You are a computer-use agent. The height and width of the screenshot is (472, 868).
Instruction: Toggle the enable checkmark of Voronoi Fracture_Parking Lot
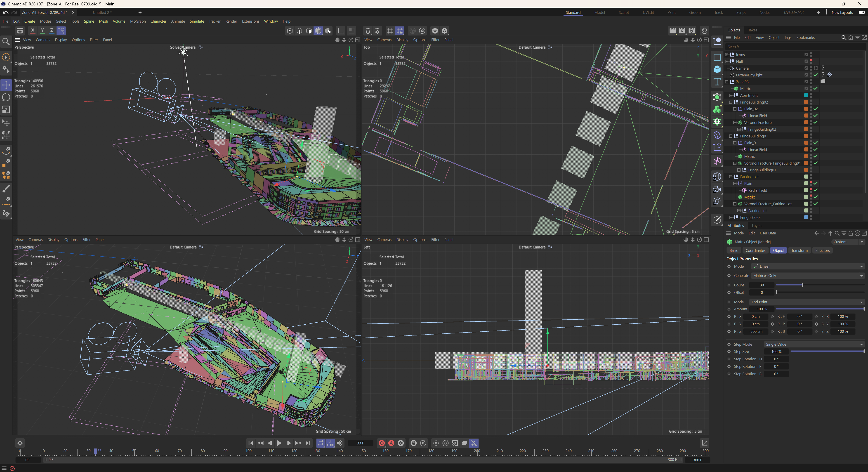815,204
